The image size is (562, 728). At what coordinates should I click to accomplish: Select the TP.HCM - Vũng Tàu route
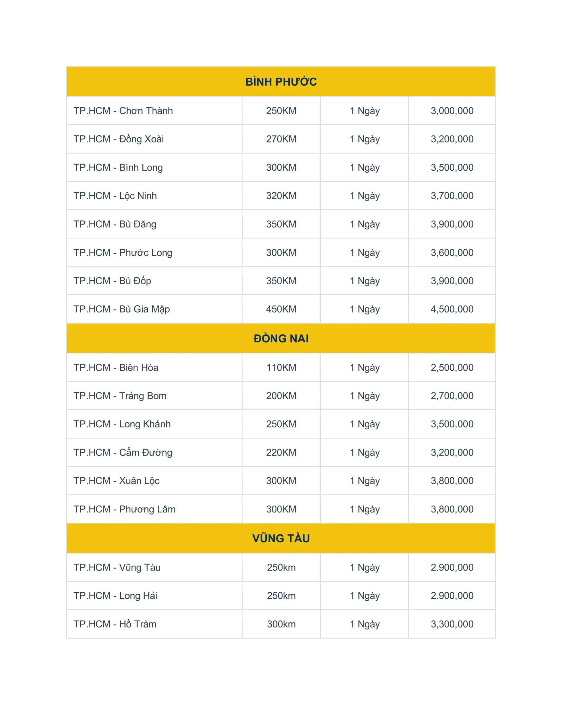click(117, 567)
